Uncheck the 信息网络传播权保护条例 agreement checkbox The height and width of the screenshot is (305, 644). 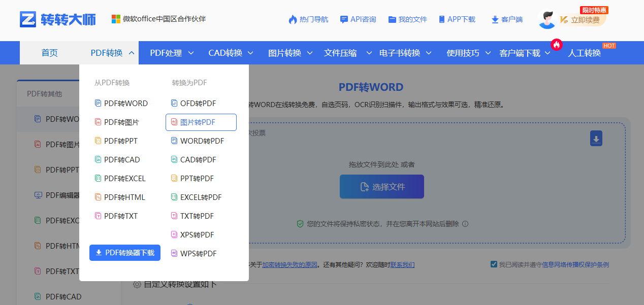pyautogui.click(x=494, y=264)
